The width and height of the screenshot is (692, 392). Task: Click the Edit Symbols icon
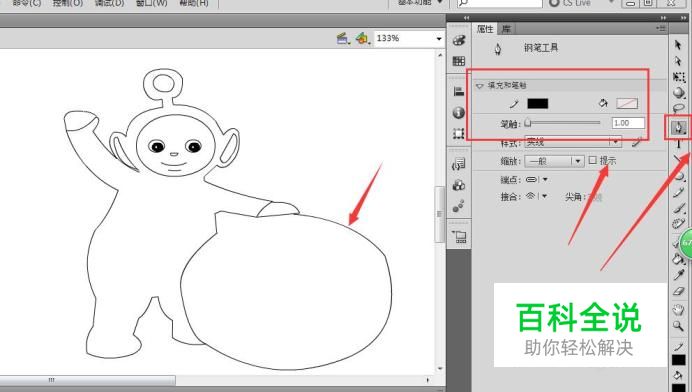click(x=362, y=39)
